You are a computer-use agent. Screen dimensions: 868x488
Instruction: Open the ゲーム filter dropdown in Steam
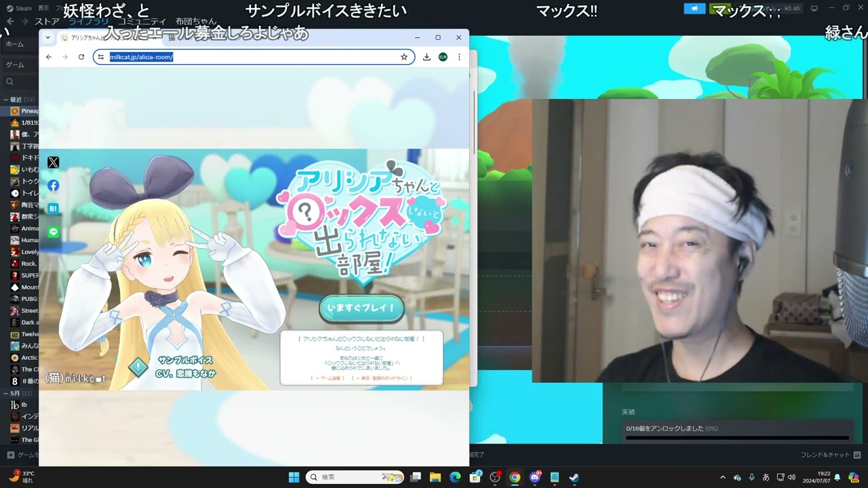[19, 65]
